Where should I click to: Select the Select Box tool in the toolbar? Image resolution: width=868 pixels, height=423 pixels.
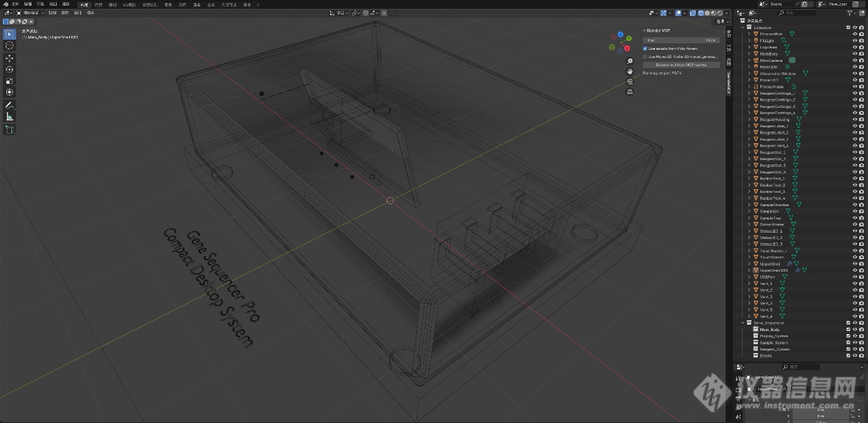click(9, 33)
